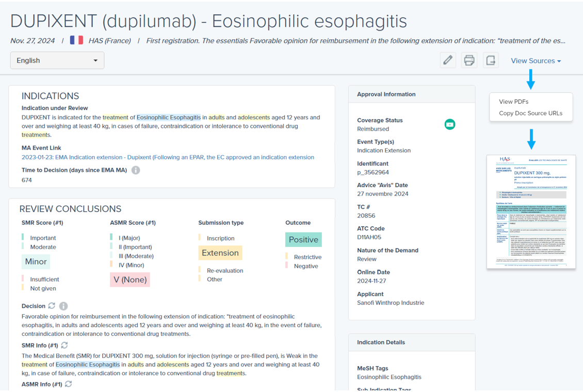Screen dimensions: 583x392
Task: Click the identificant p_3562964
Action: pos(373,172)
